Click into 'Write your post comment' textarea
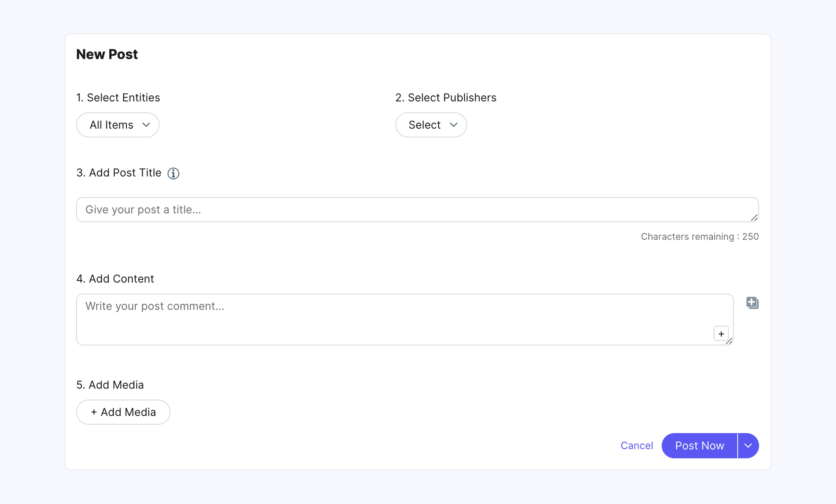The image size is (836, 504). click(390, 319)
